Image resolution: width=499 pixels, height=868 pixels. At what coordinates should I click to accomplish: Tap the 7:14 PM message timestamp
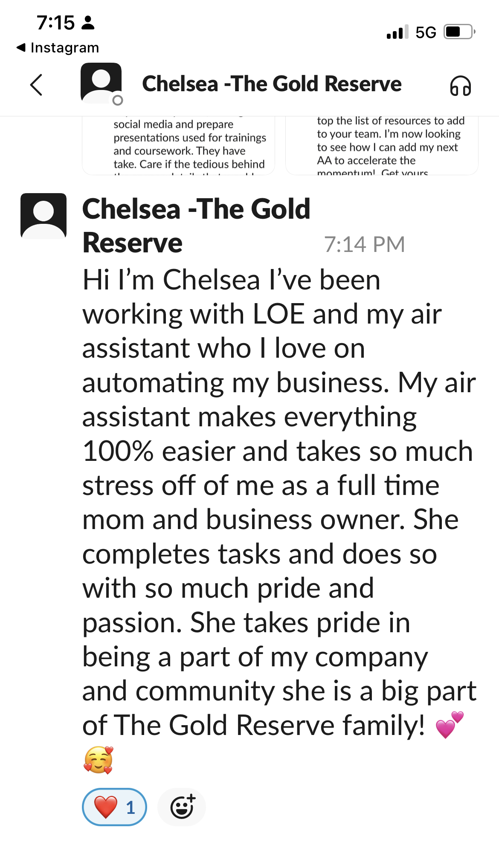[364, 244]
